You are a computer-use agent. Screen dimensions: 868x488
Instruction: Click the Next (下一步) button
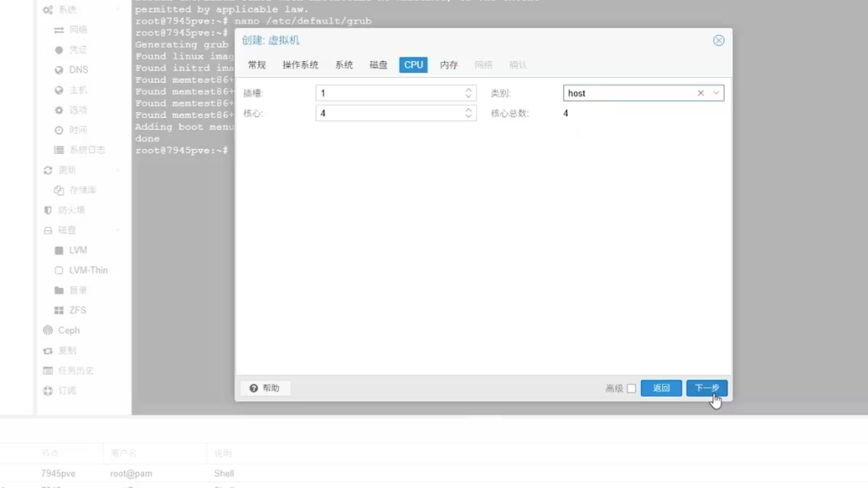click(706, 388)
